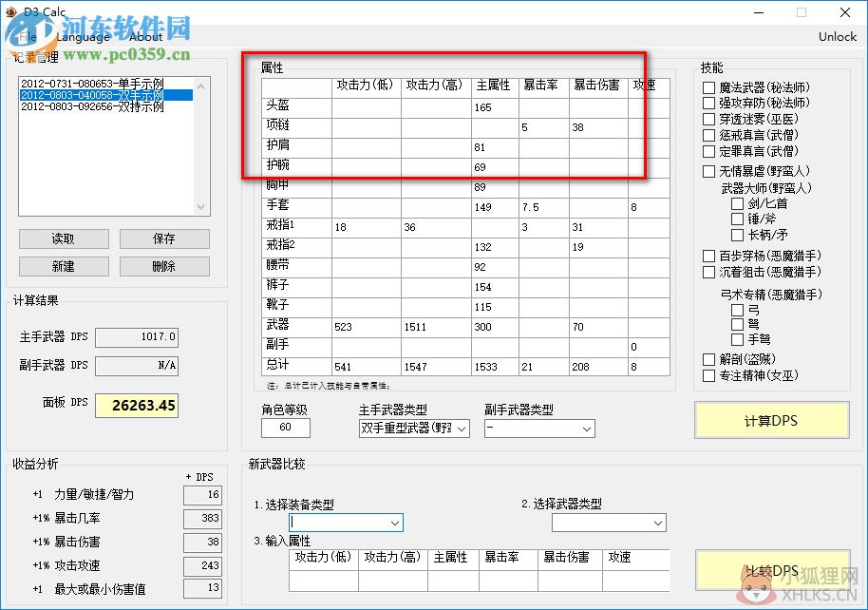The width and height of the screenshot is (868, 610).
Task: Click 护肩 main attribute cell 81
Action: click(x=495, y=147)
